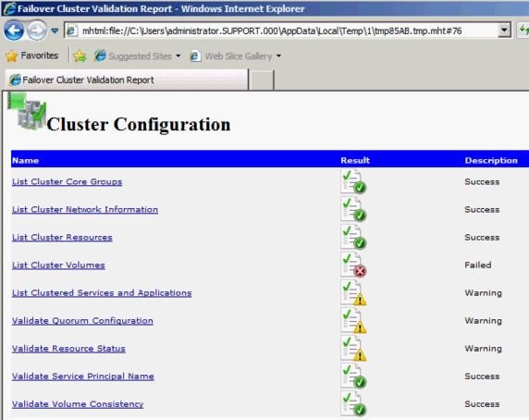Open the Favorites star panel

32,56
